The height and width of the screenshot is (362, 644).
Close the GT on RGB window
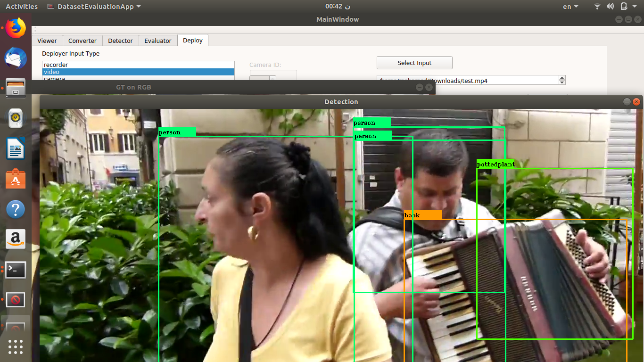coord(429,87)
